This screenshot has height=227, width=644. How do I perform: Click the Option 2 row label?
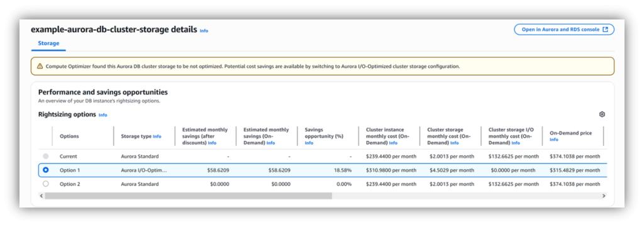[x=70, y=184]
